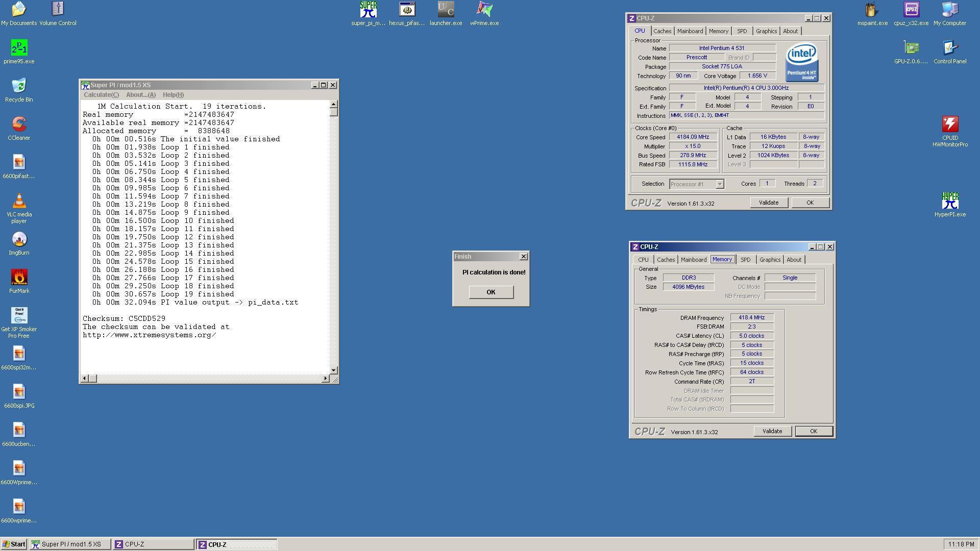Click Super PI scroll-up arrow
This screenshot has height=551, width=980.
tap(334, 104)
